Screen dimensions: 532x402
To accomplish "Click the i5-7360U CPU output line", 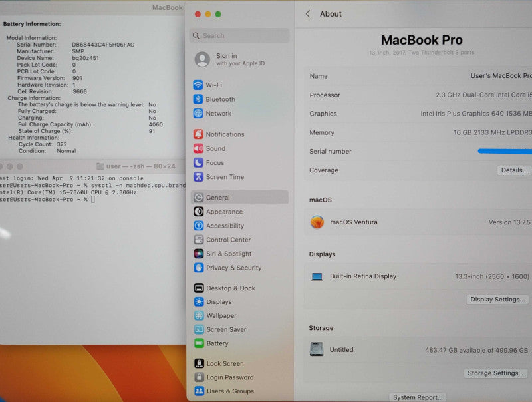I will tap(68, 192).
